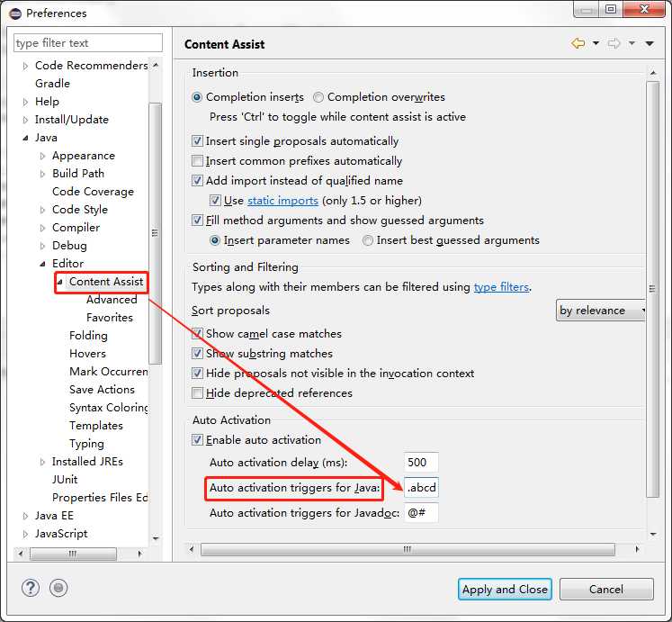Expand the Compiler node
Screen dimensions: 672x622
click(42, 229)
